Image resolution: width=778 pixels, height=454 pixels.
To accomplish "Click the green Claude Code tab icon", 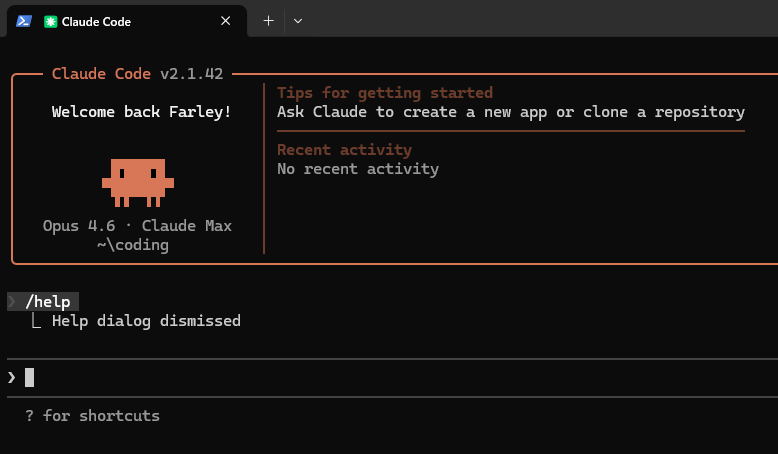I will (x=51, y=22).
